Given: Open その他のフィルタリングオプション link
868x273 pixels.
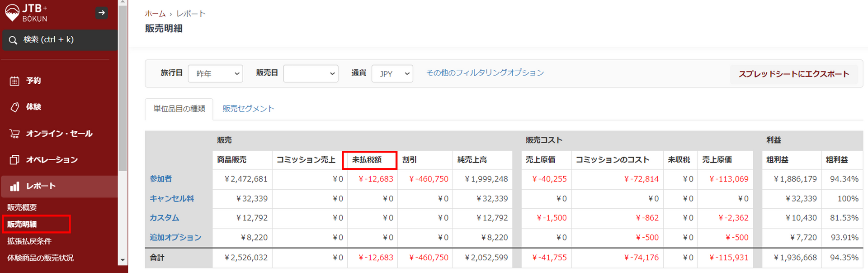Looking at the screenshot, I should click(x=485, y=73).
